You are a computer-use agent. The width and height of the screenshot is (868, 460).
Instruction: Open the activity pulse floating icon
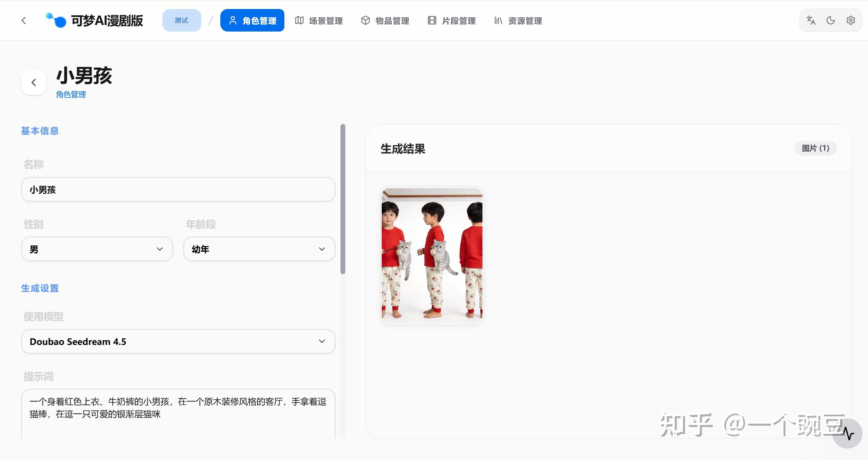(847, 433)
